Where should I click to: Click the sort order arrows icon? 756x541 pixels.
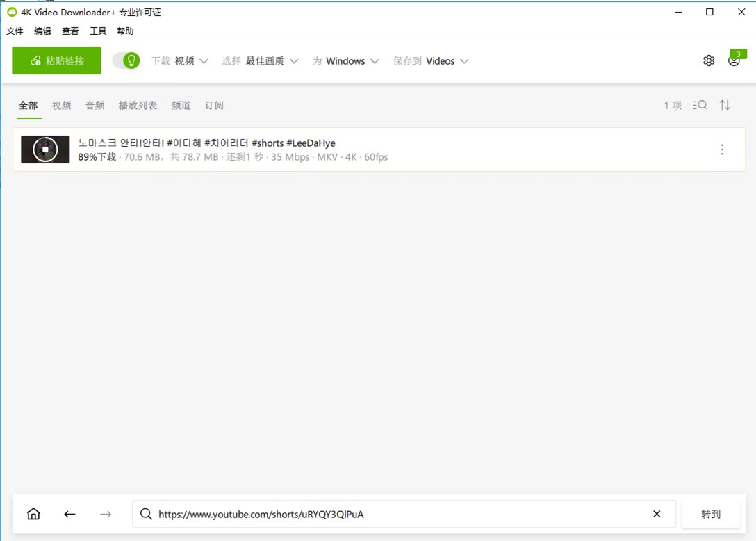(725, 105)
